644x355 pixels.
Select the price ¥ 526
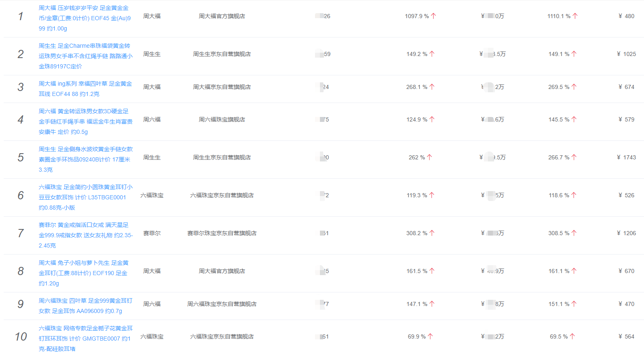click(626, 195)
